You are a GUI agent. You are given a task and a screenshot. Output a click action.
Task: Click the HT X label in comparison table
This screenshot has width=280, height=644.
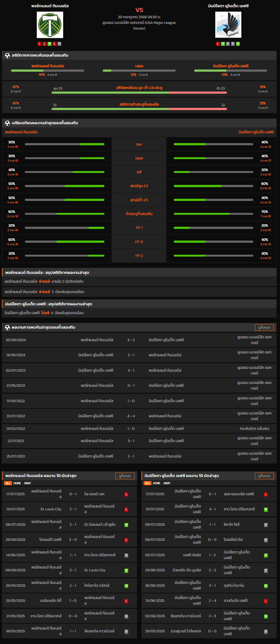point(139,242)
